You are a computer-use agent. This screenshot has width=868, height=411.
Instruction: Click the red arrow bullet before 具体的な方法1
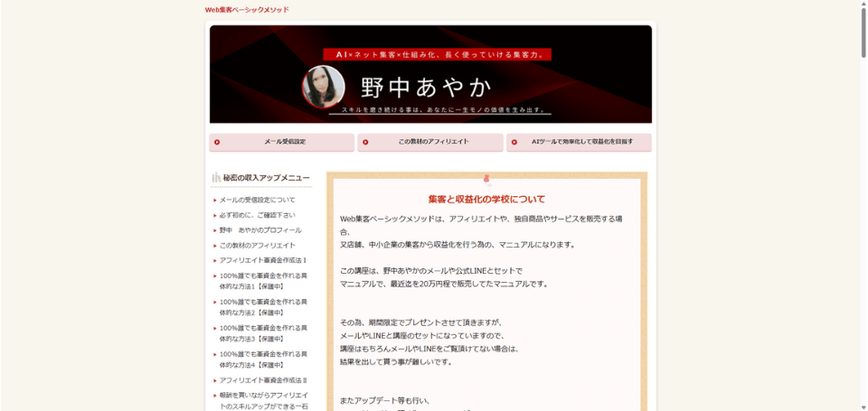[215, 276]
